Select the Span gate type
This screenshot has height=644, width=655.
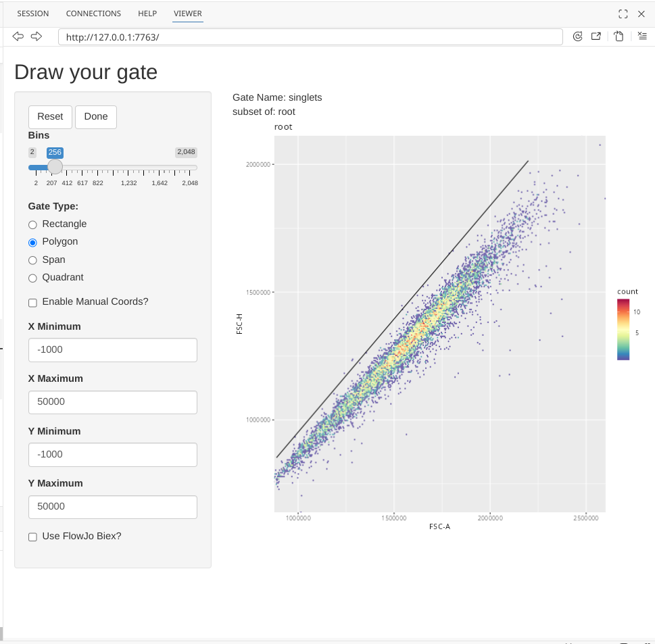[x=32, y=260]
